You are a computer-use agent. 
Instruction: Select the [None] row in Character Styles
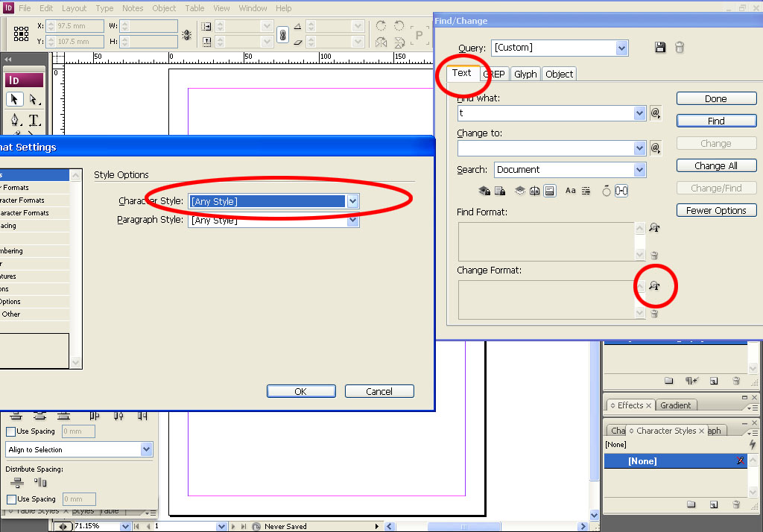[x=675, y=461]
